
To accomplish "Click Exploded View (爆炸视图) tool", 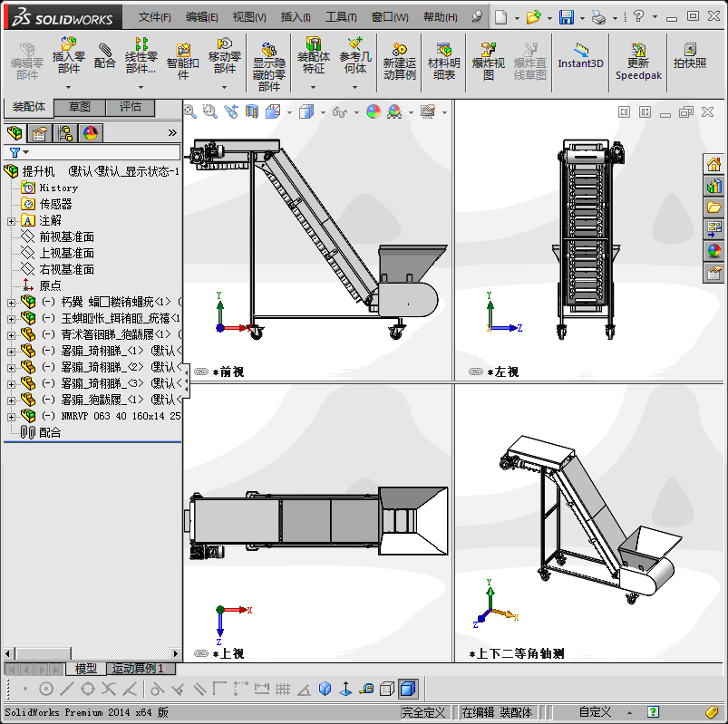I will pyautogui.click(x=488, y=62).
